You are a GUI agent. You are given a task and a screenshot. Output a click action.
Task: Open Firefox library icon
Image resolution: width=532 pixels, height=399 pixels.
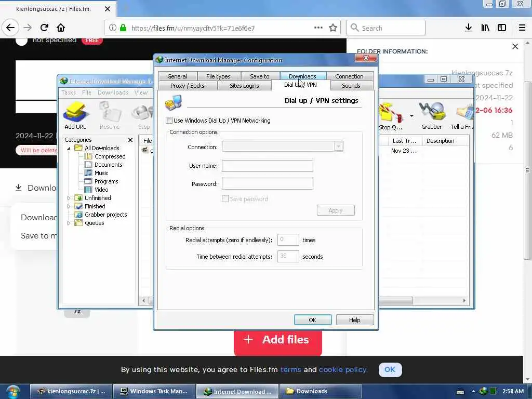[x=485, y=28]
